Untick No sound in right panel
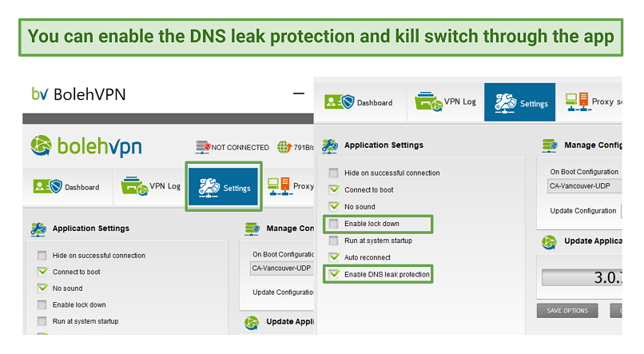 [333, 207]
